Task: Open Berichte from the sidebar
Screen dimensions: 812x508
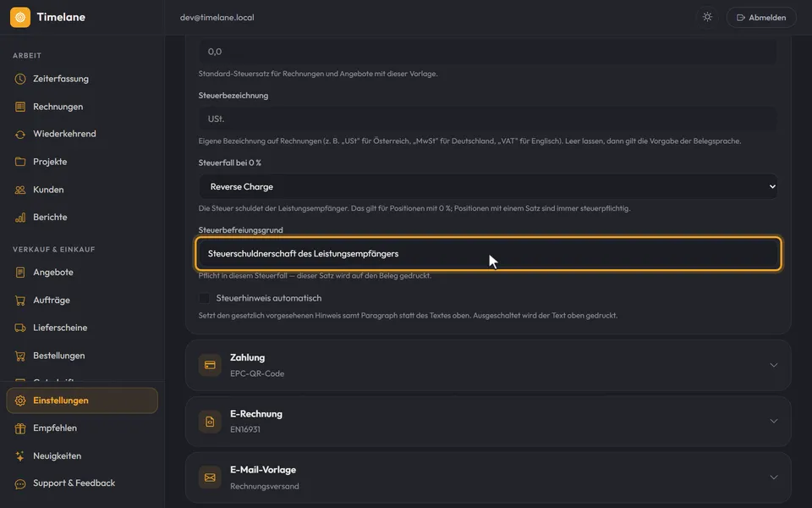Action: tap(82, 218)
